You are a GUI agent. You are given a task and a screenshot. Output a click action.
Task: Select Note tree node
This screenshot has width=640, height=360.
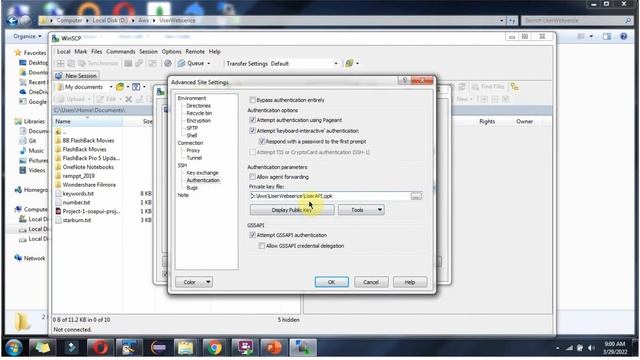pyautogui.click(x=183, y=195)
